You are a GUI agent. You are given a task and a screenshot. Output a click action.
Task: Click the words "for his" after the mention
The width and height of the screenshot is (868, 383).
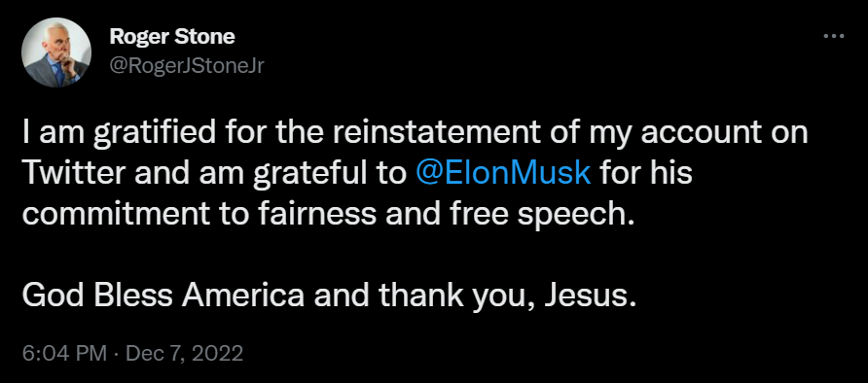pos(645,173)
